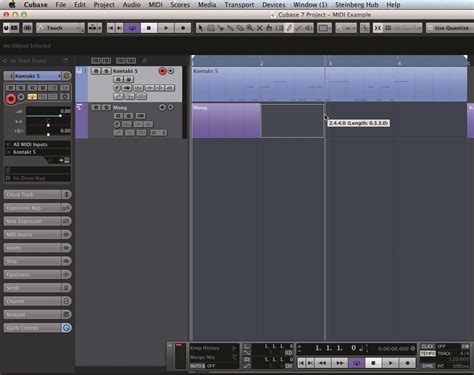Select the Mute X tool
This screenshot has width=474, height=375.
[x=259, y=28]
